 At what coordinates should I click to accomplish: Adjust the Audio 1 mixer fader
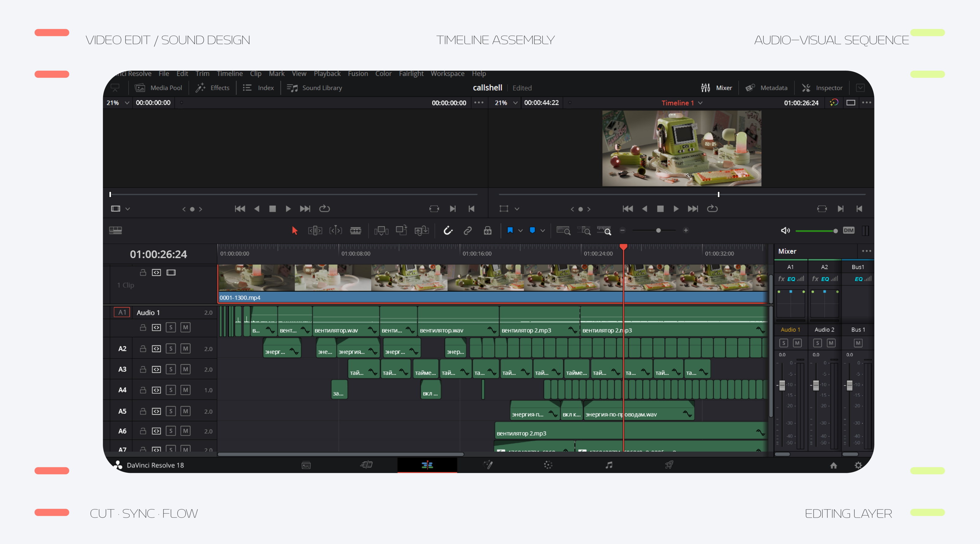782,385
